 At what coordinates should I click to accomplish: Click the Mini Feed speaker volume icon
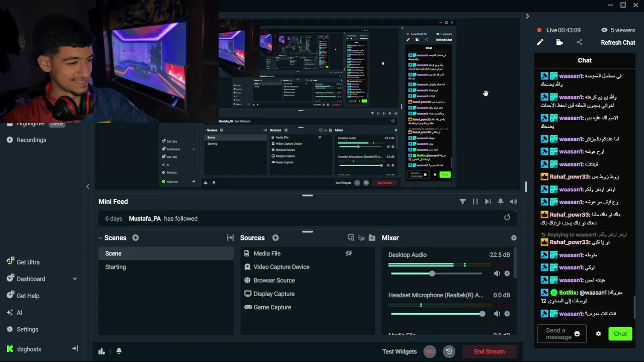[513, 202]
